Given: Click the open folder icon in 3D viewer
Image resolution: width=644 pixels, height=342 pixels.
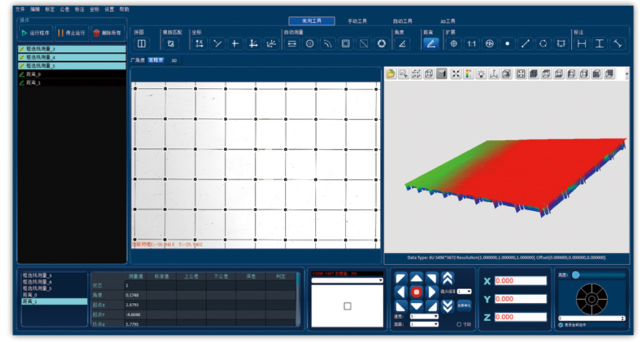Looking at the screenshot, I should pos(390,74).
